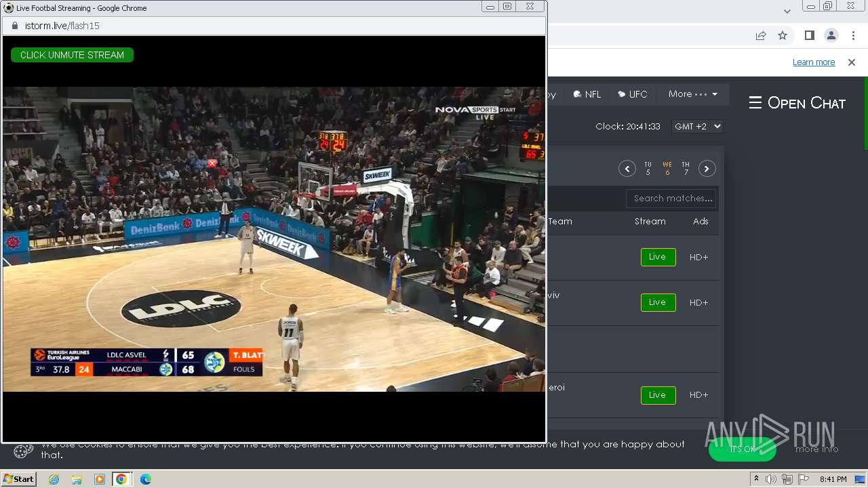868x488 pixels.
Task: Click the cookie icon in cookie banner
Action: pyautogui.click(x=23, y=451)
